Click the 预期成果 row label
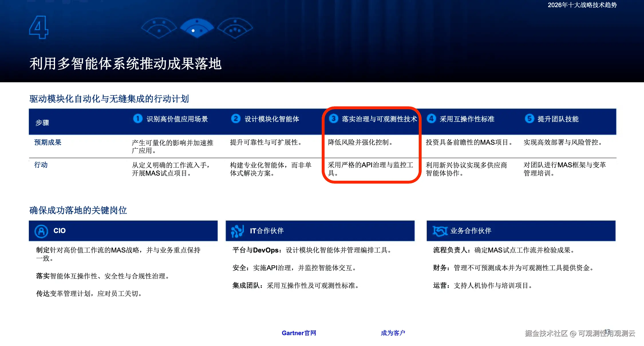644x346 pixels. point(48,142)
